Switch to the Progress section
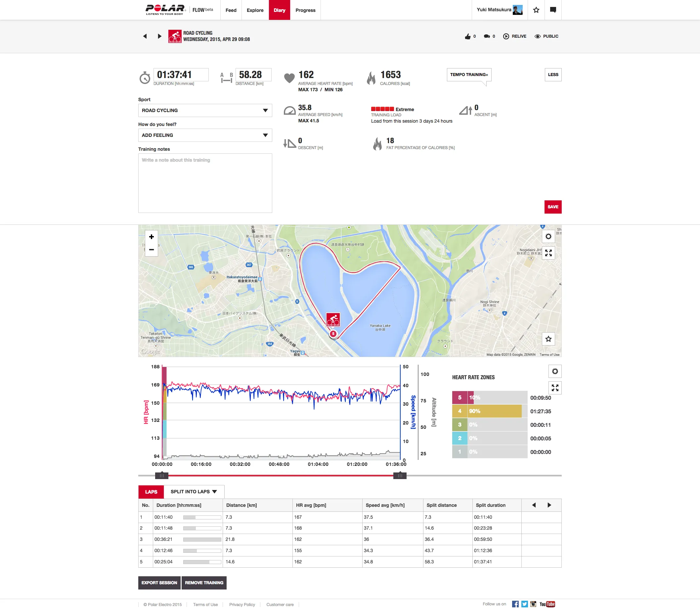This screenshot has width=700, height=610. click(x=305, y=10)
